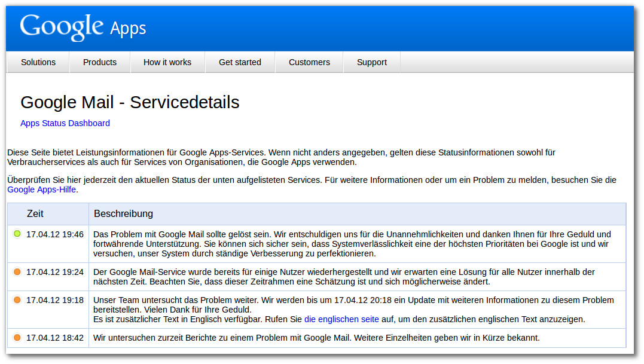The height and width of the screenshot is (364, 644).
Task: Open the Customers navigation item
Action: click(309, 62)
